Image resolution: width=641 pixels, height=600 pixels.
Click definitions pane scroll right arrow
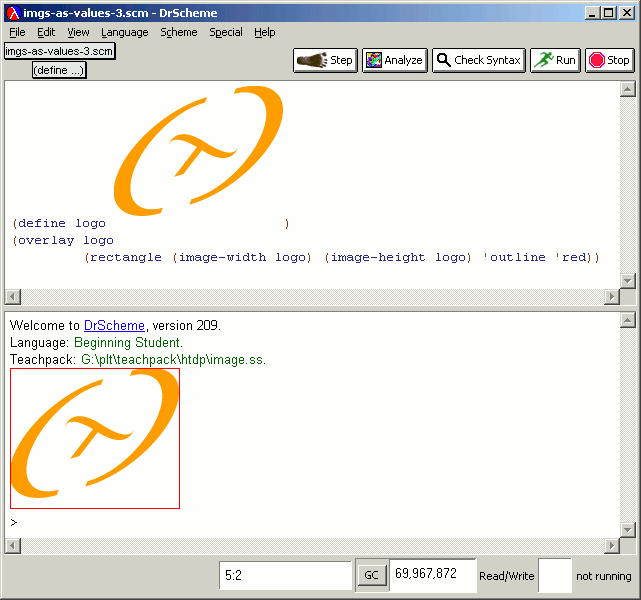coord(612,297)
